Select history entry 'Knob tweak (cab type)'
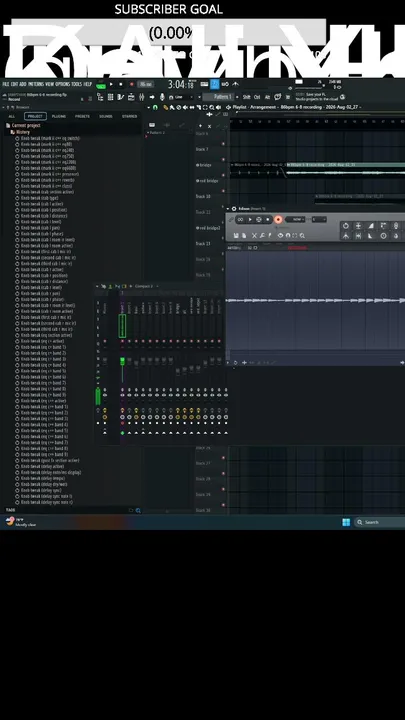Image resolution: width=405 pixels, height=720 pixels. (x=37, y=198)
